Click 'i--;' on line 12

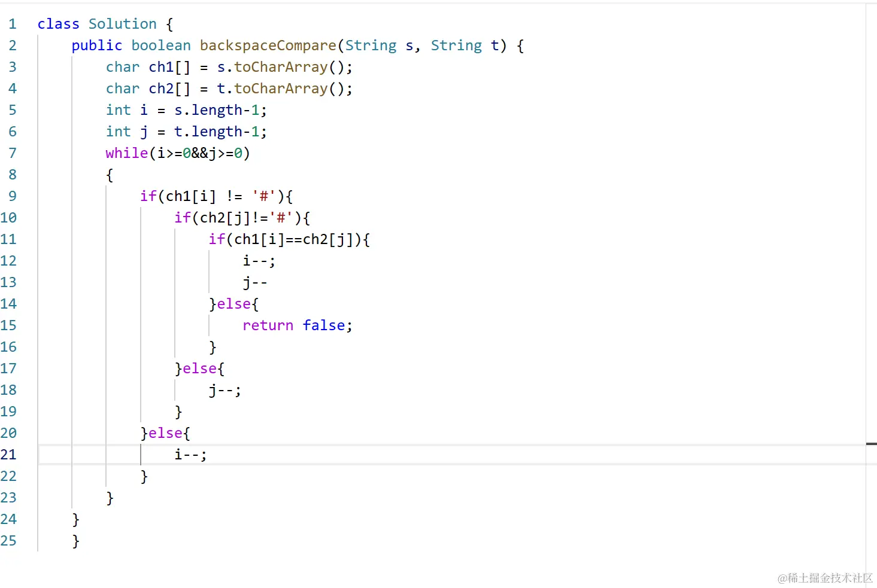pyautogui.click(x=259, y=261)
